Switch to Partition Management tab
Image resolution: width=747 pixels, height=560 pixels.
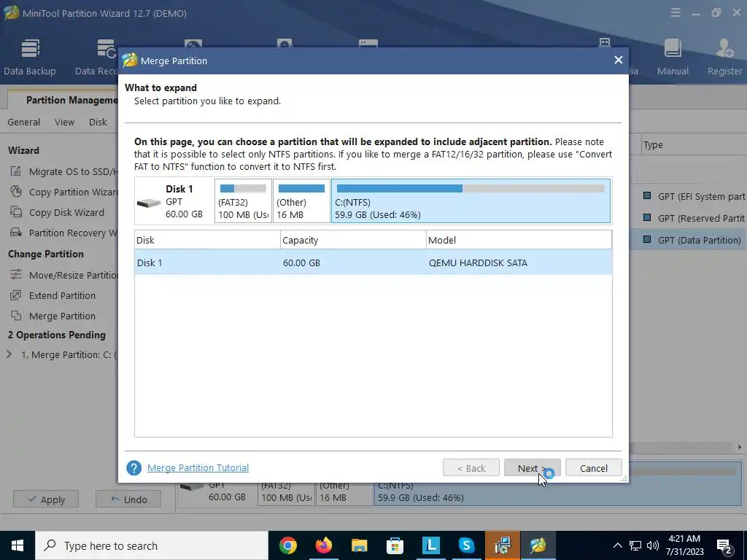click(63, 100)
